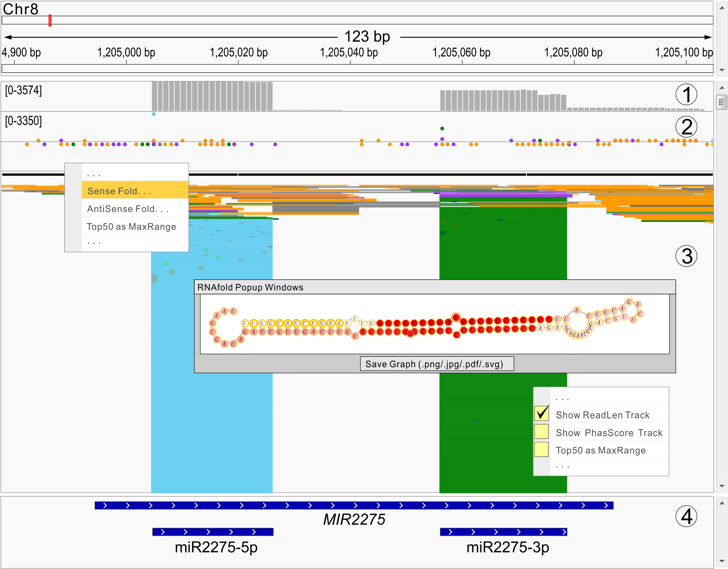Click the MIR2275 gene annotation bar
728x569 pixels.
click(x=354, y=505)
